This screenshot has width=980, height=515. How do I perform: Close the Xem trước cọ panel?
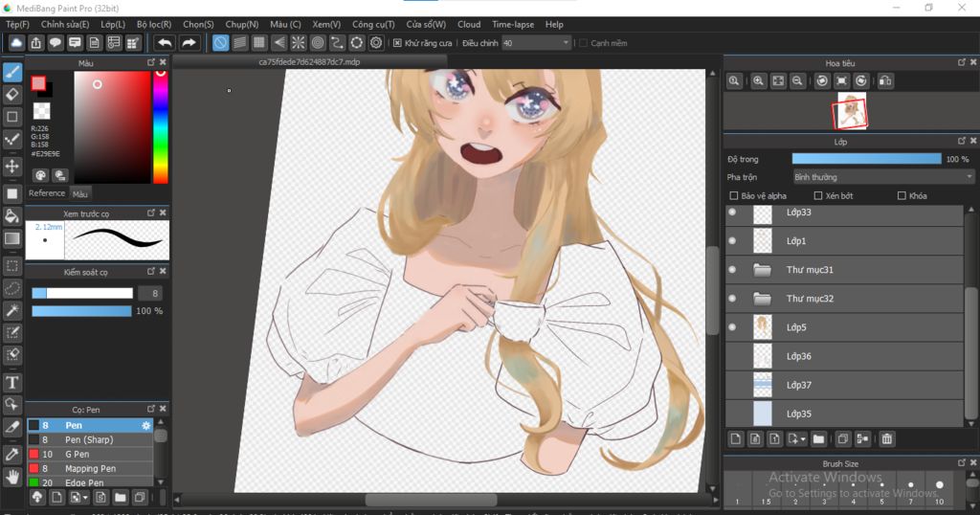pyautogui.click(x=163, y=213)
